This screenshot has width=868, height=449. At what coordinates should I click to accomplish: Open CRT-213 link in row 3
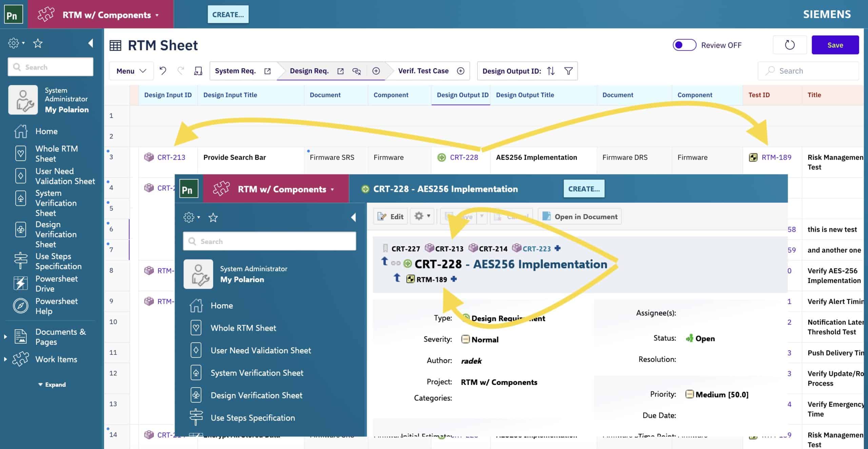pos(171,157)
